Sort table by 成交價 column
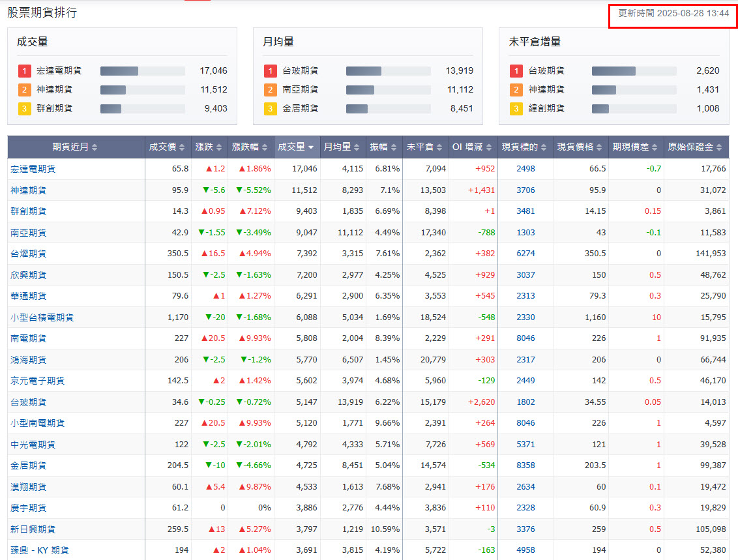 pos(168,147)
